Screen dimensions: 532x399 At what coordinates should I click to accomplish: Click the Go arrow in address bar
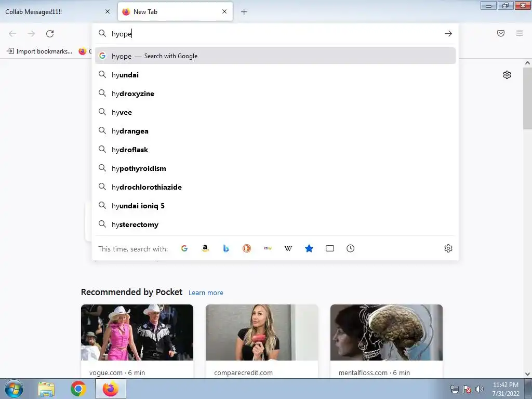tap(448, 34)
